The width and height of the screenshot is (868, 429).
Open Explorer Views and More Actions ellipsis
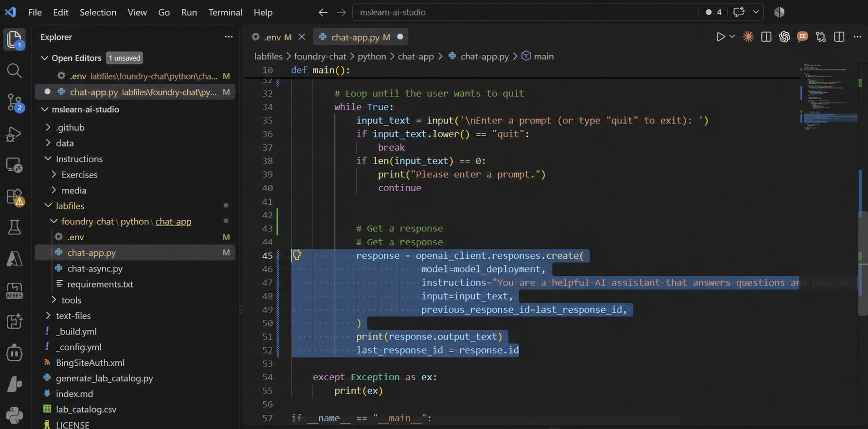click(x=229, y=37)
